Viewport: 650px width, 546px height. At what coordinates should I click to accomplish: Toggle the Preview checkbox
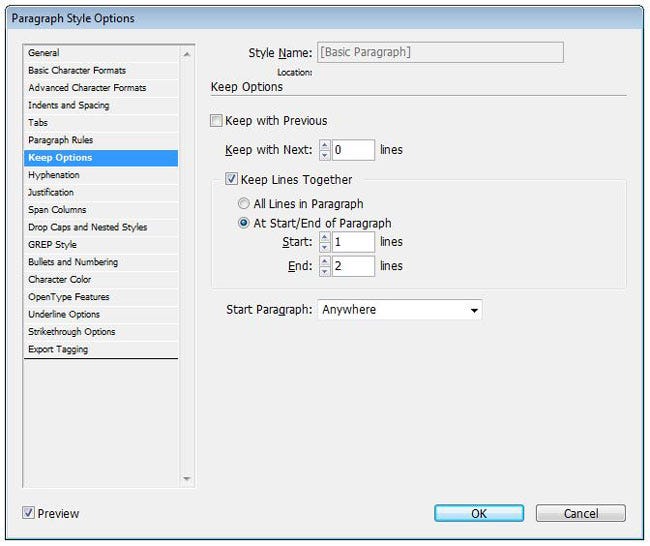pos(28,513)
